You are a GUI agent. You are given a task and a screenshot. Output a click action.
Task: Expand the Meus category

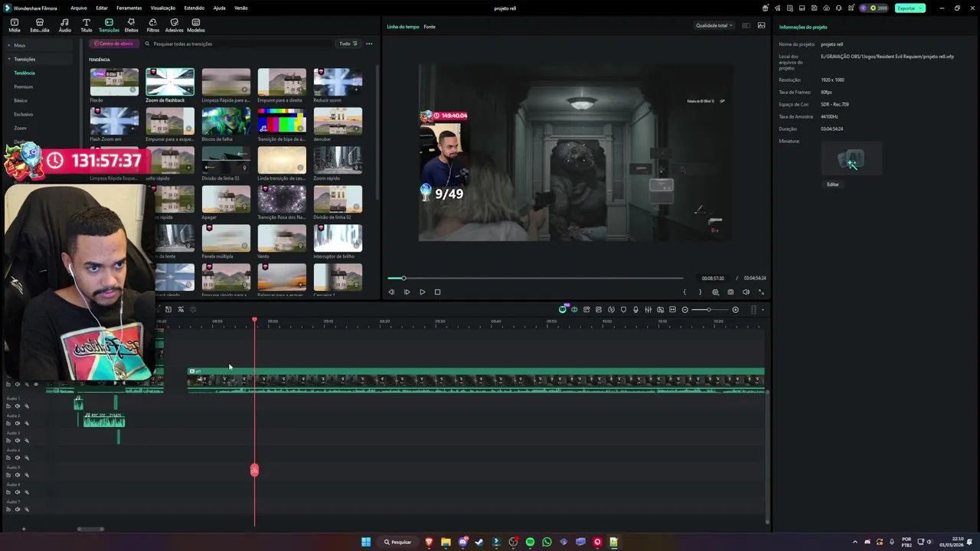pyautogui.click(x=19, y=45)
